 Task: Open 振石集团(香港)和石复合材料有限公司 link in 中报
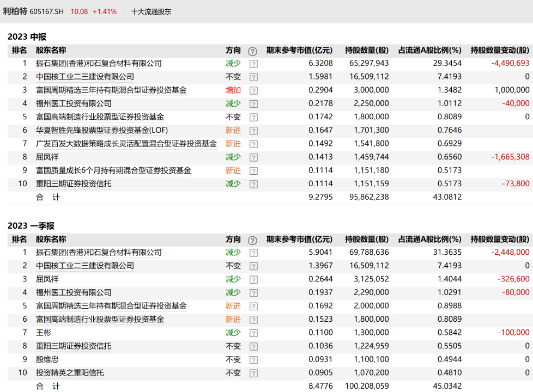(x=99, y=64)
